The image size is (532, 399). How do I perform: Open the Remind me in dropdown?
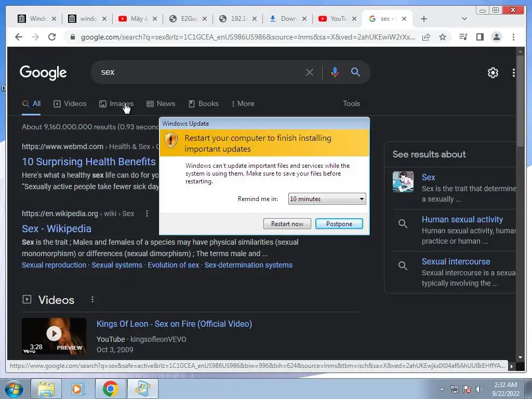(327, 199)
